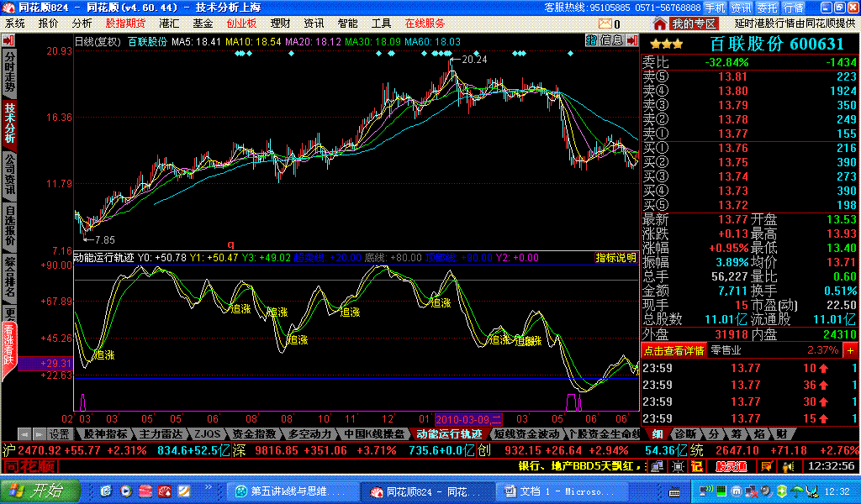Click the 行情 button in title bar
861x504 pixels.
pyautogui.click(x=793, y=8)
